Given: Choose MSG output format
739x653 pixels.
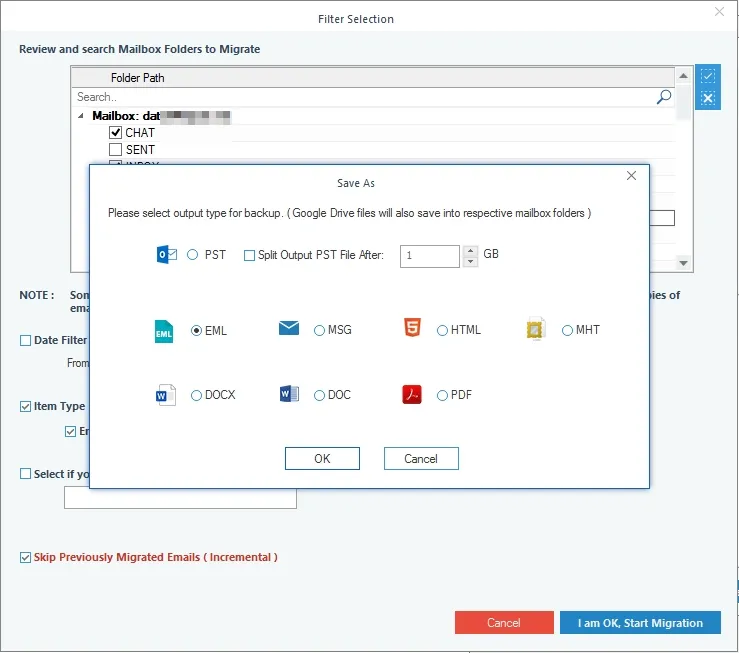Looking at the screenshot, I should pyautogui.click(x=319, y=330).
